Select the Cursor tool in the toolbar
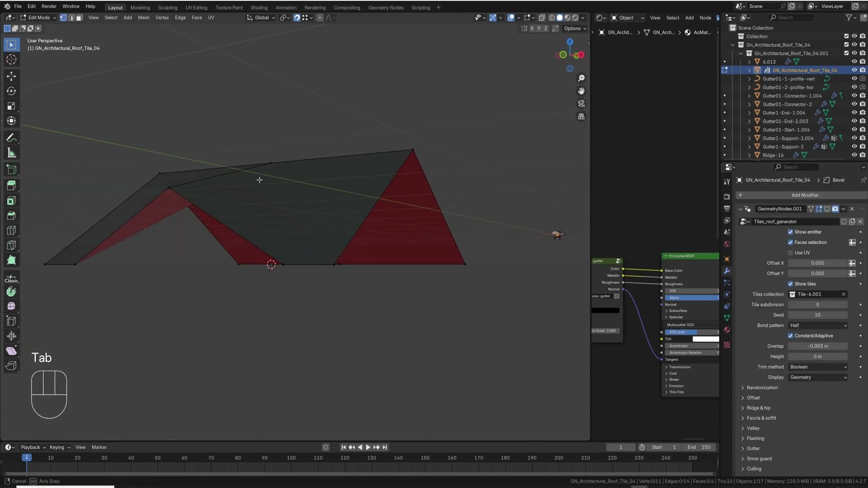 [11, 60]
